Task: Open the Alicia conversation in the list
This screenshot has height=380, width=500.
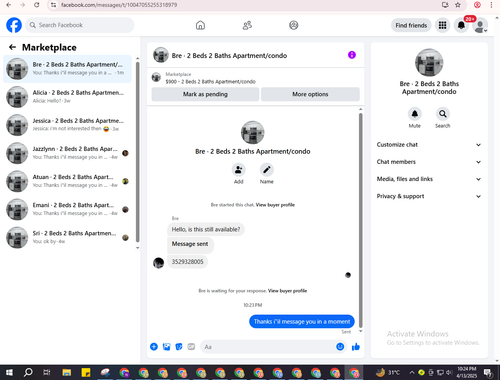Action: tap(67, 97)
